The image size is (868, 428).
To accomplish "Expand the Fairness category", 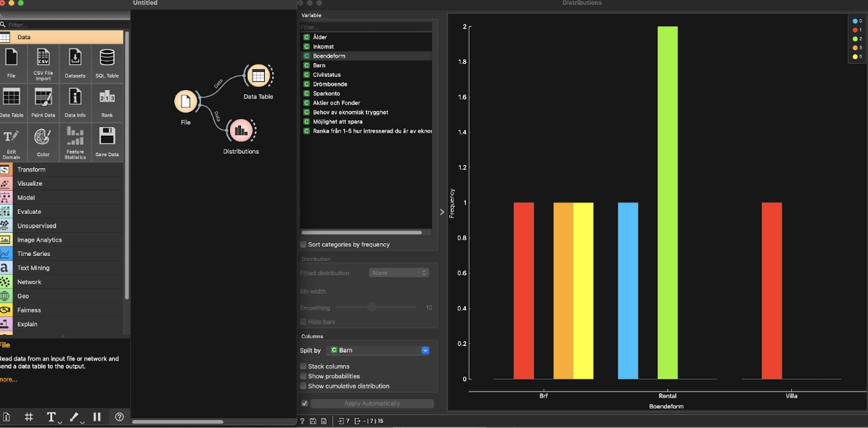I will click(62, 310).
